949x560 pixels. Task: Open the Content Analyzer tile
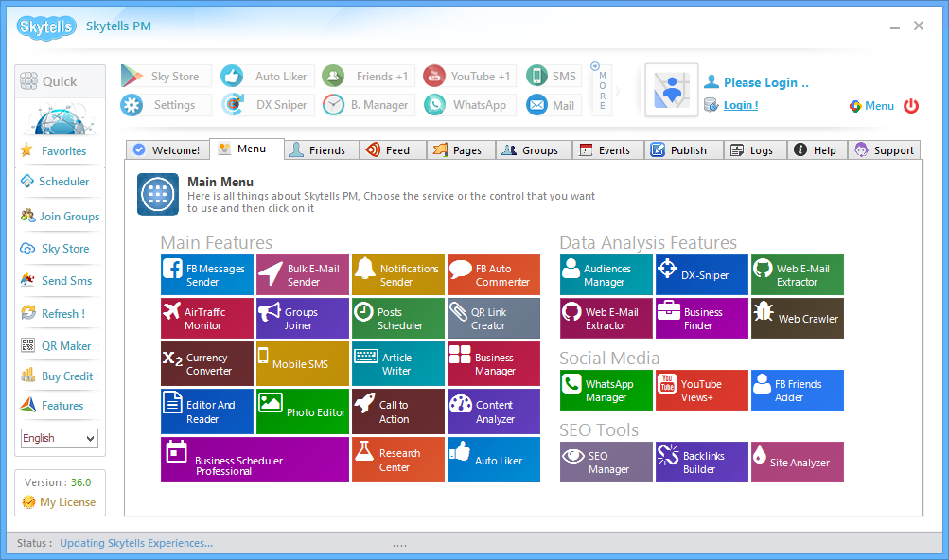494,411
